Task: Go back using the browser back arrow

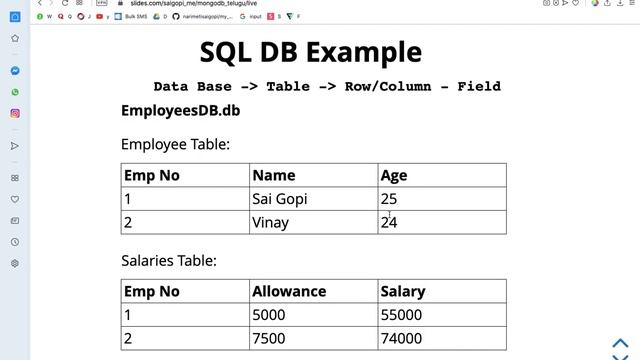Action: point(40,3)
